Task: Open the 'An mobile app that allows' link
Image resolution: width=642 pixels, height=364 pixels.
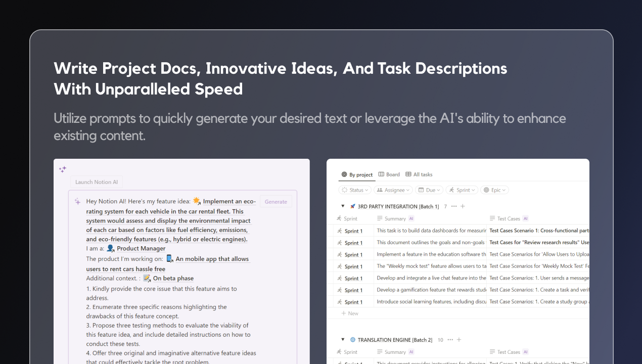Action: click(212, 259)
